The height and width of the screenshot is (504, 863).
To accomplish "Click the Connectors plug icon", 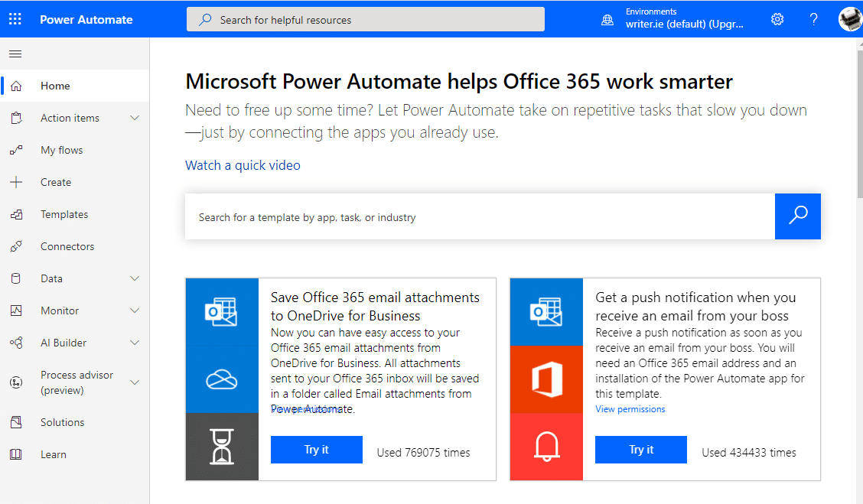I will point(17,246).
